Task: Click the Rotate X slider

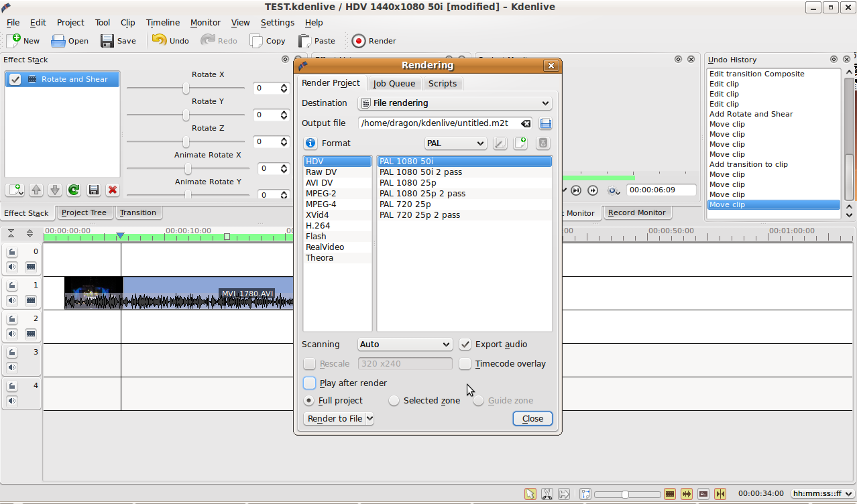Action: pos(186,88)
